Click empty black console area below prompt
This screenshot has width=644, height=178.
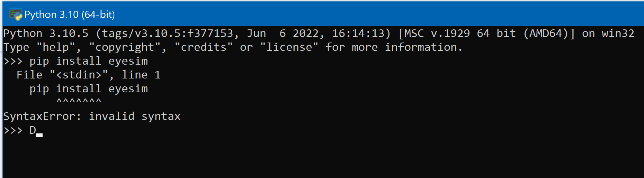pyautogui.click(x=322, y=157)
